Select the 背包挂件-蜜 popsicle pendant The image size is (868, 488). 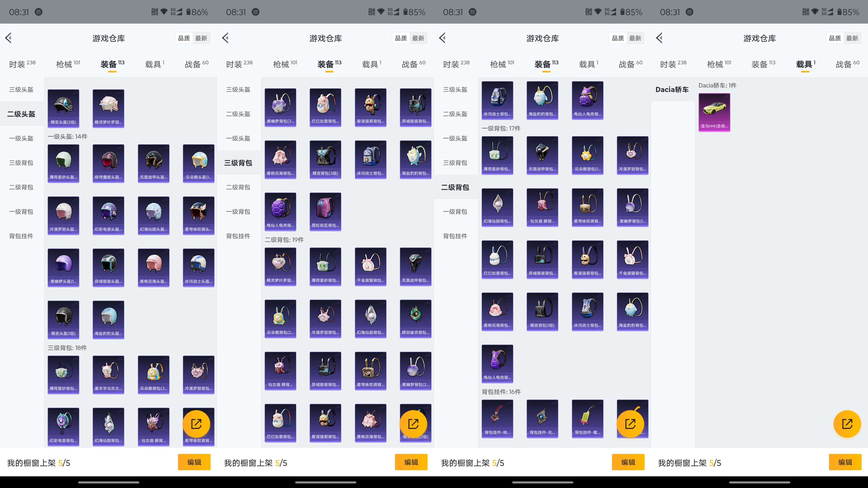pyautogui.click(x=587, y=419)
